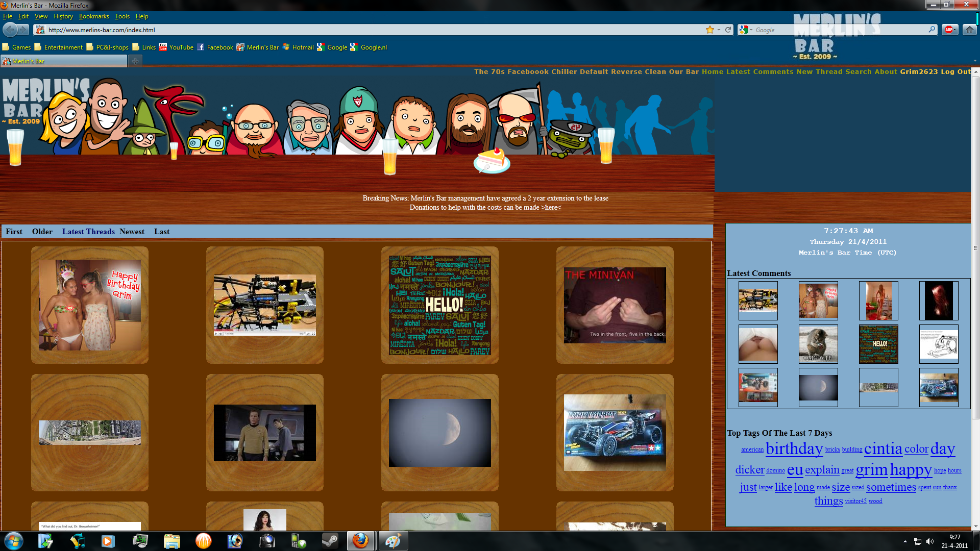Expand the Adblock Plus dropdown arrow

957,30
